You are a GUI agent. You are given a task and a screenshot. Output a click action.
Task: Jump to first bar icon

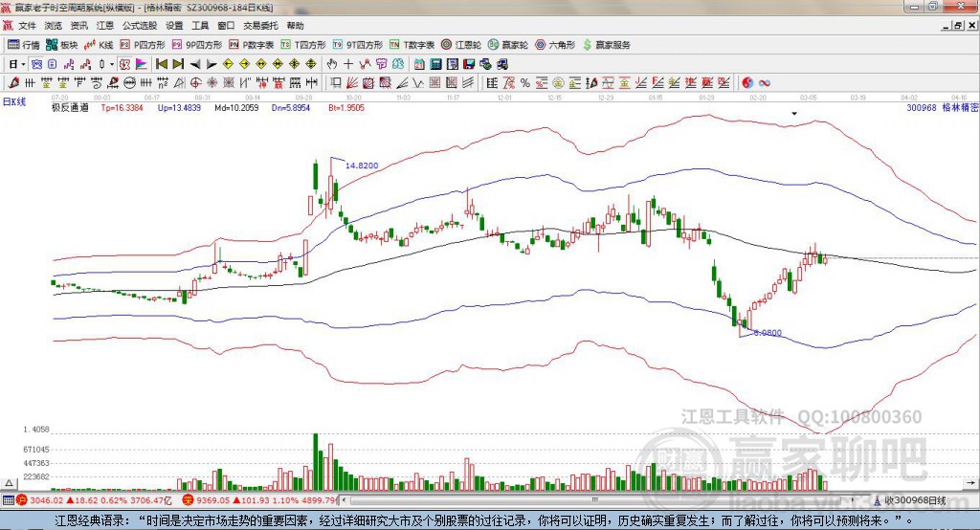pyautogui.click(x=161, y=64)
